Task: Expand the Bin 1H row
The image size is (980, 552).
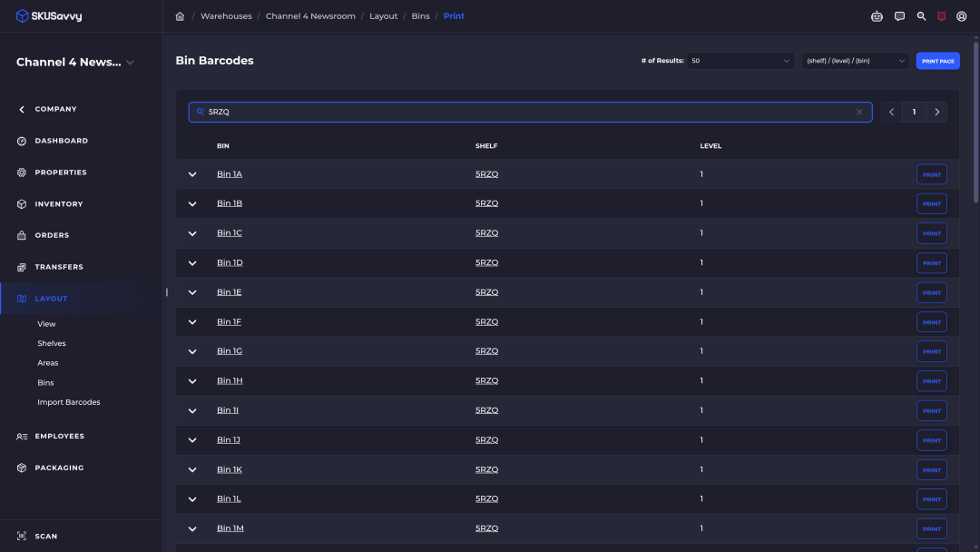Action: [192, 381]
